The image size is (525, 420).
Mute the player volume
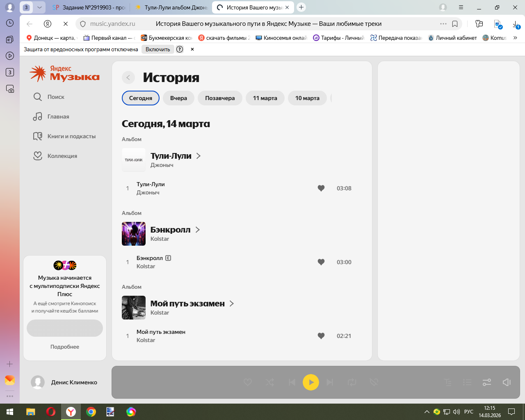pos(507,382)
